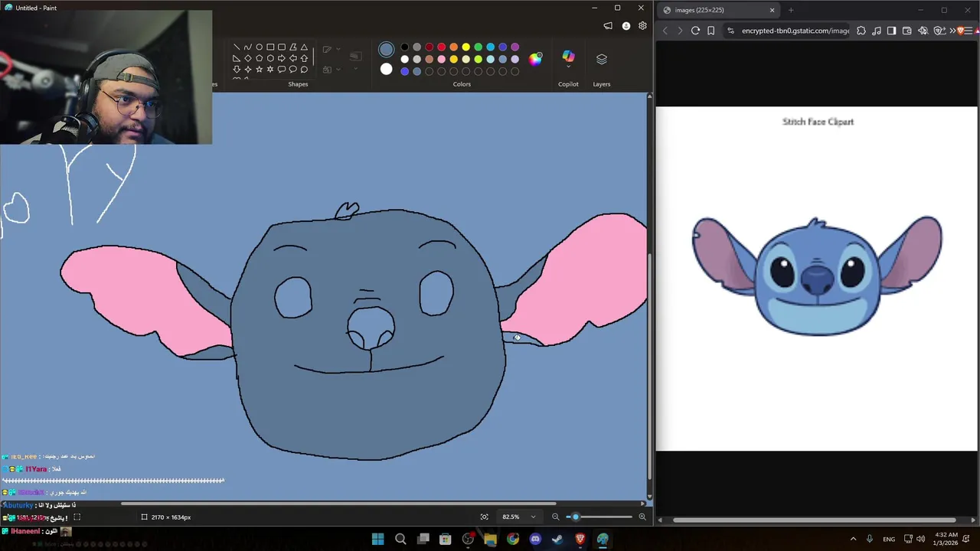
Task: Open Paint settings gear
Action: (642, 26)
